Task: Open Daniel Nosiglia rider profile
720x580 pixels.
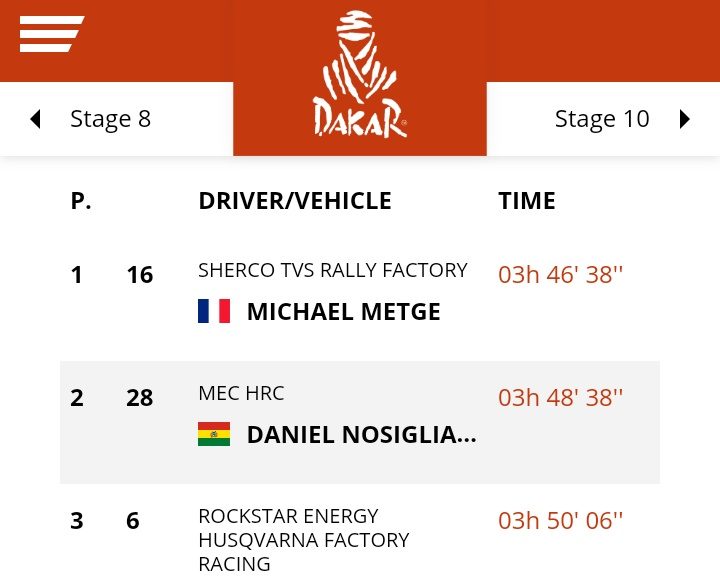Action: pos(361,435)
